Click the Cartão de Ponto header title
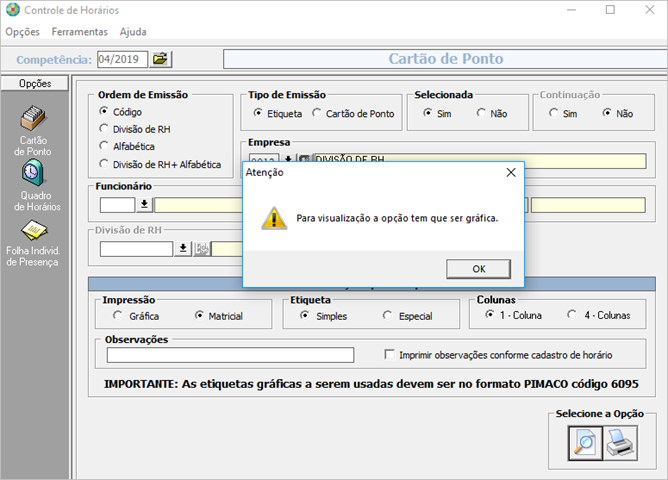Screen dimensions: 668x480 pyautogui.click(x=446, y=59)
